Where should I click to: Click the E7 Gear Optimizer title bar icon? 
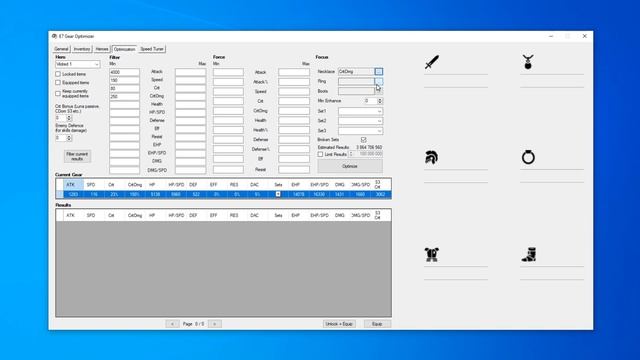(x=54, y=36)
